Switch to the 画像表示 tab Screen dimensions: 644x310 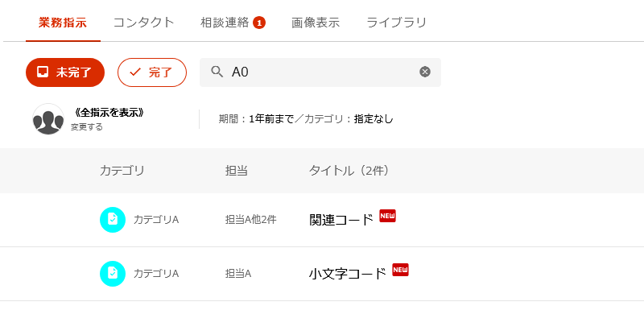click(316, 23)
